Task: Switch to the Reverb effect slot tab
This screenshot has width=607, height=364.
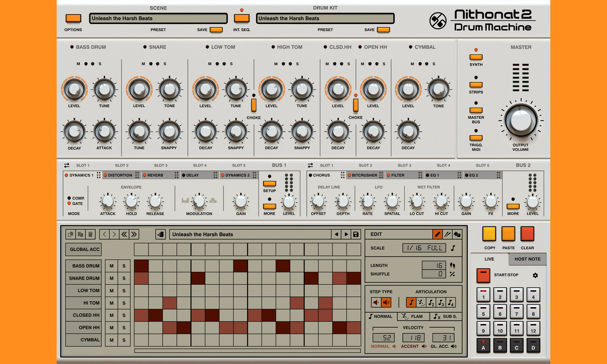Action: (161, 175)
